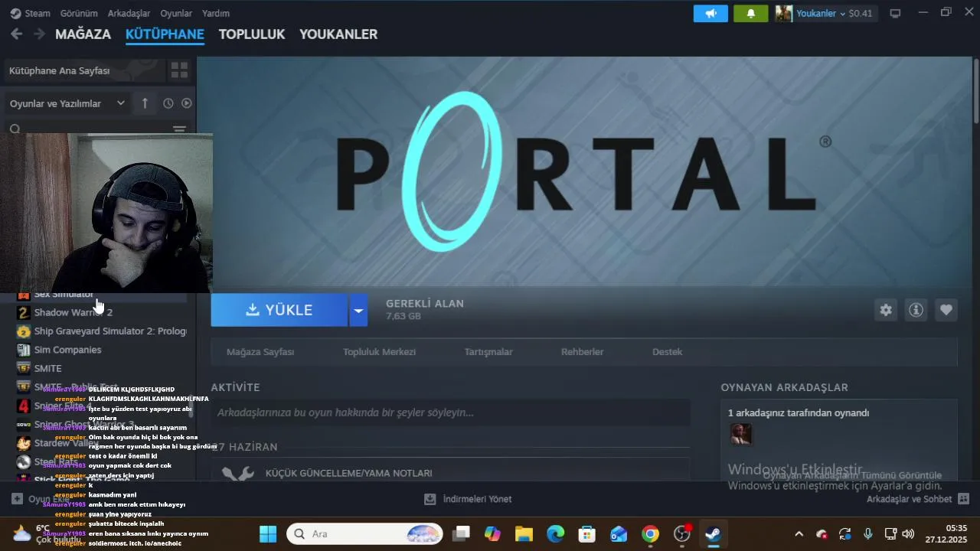Open the Görünüm menu
This screenshot has height=551, width=980.
click(79, 13)
